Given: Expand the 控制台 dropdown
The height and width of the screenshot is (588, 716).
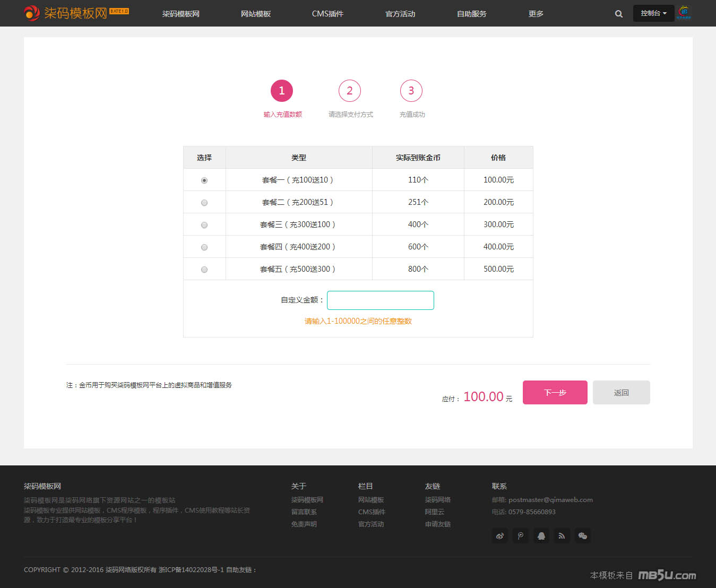Looking at the screenshot, I should 653,13.
